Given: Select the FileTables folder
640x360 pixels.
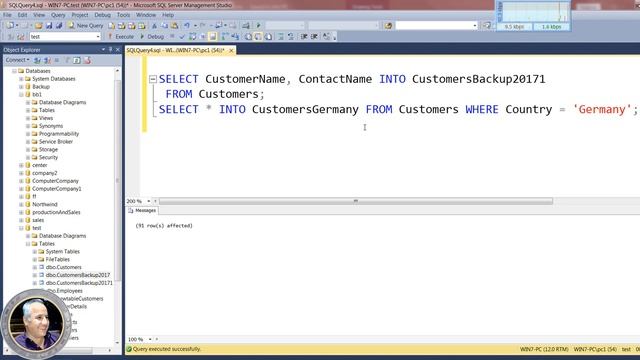Looking at the screenshot, I should coord(58,259).
